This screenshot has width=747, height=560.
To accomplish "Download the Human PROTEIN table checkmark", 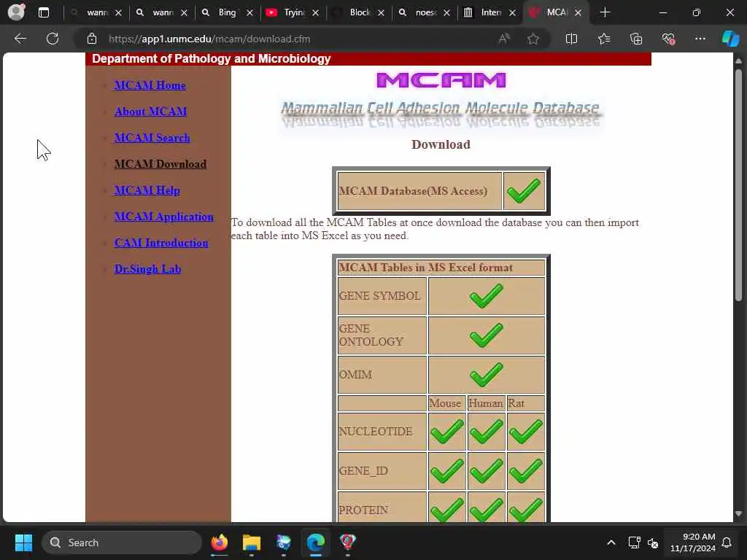I will (486, 510).
